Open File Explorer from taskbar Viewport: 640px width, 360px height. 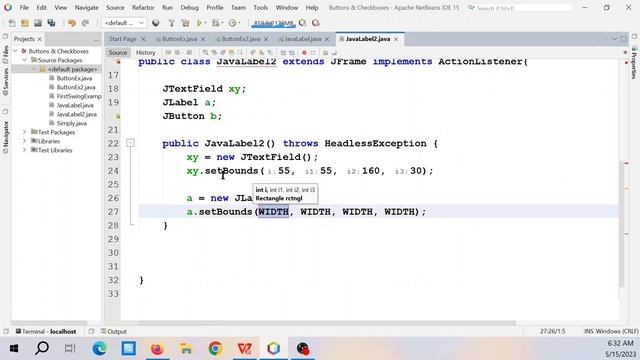(186, 349)
